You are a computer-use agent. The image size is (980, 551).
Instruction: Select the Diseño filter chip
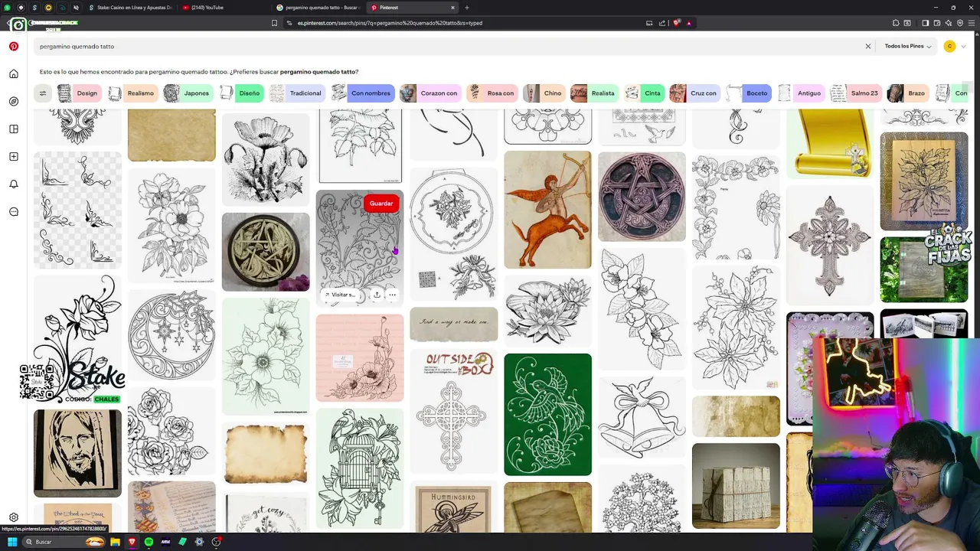click(240, 93)
